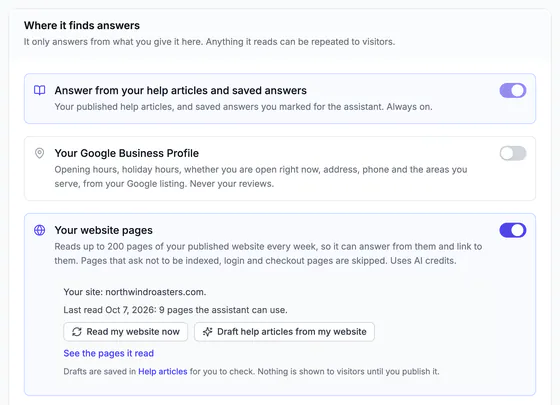The image size is (560, 405).
Task: Click the Opening hours, holiday hours description
Action: point(261,176)
